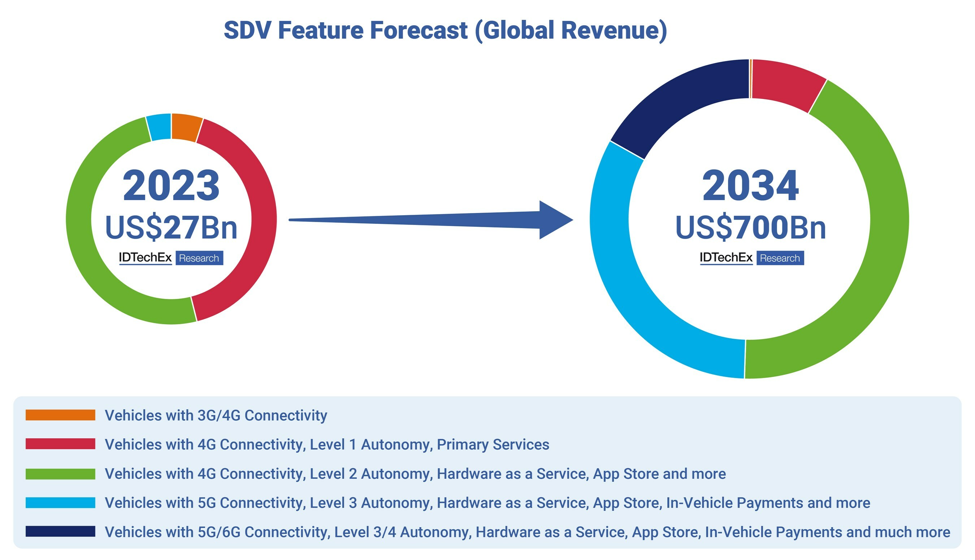Click the orange 3G/4G Connectivity legend swatch
This screenshot has height=560, width=975.
[x=60, y=415]
